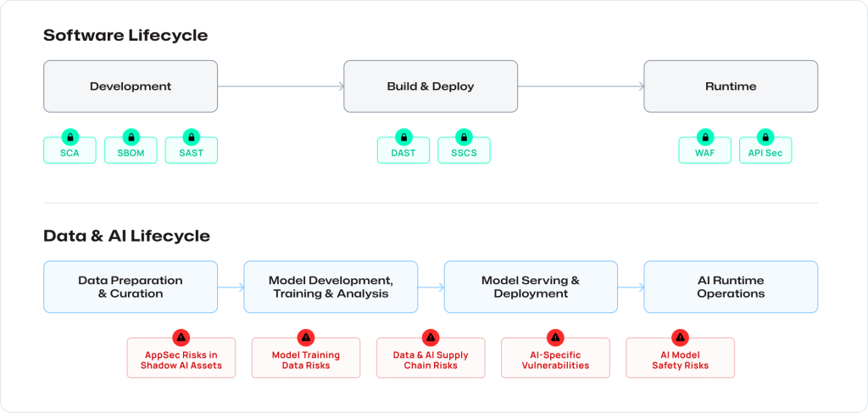
Task: Click the lock icon above WAF
Action: click(x=704, y=137)
